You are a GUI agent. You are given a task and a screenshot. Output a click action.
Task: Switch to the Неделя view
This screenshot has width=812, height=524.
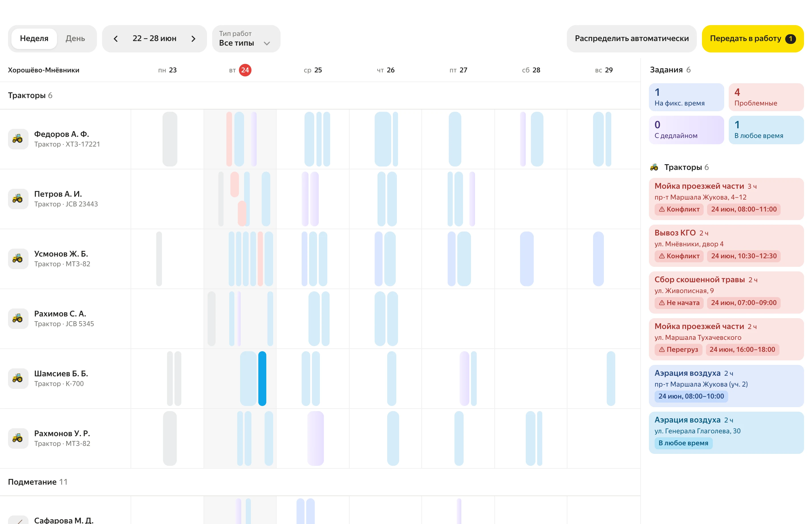tap(34, 38)
